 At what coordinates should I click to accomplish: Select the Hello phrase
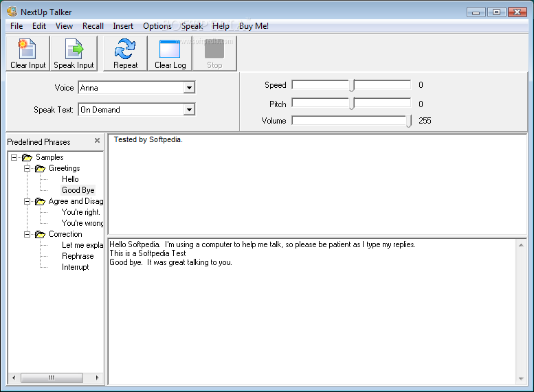click(x=70, y=179)
